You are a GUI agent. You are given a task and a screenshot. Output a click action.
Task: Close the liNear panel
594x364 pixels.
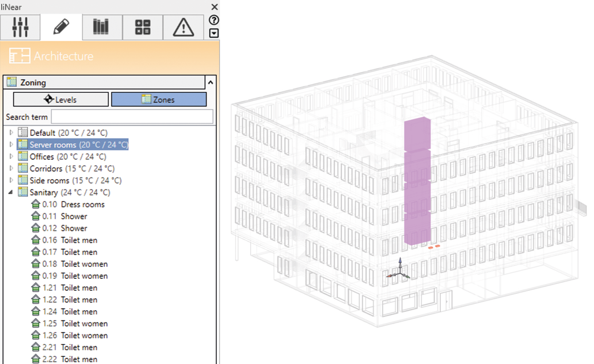215,7
